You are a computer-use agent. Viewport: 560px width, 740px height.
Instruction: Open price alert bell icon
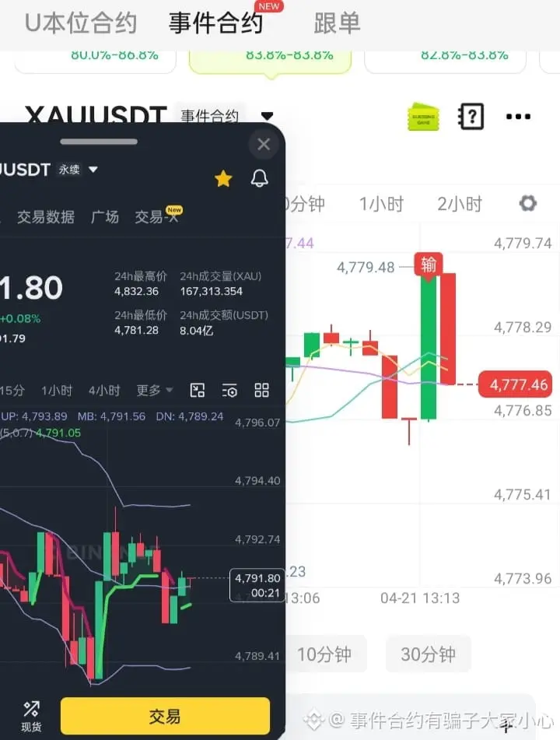tap(260, 178)
